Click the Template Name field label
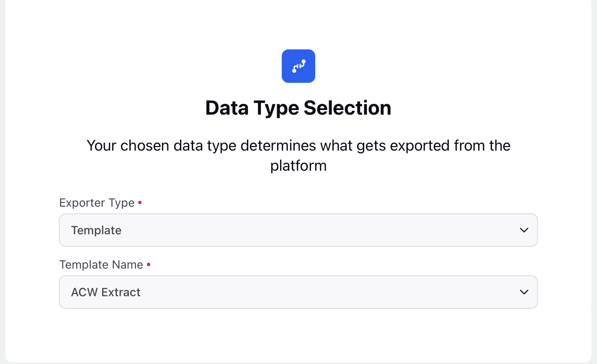This screenshot has height=364, width=597. pyautogui.click(x=101, y=265)
